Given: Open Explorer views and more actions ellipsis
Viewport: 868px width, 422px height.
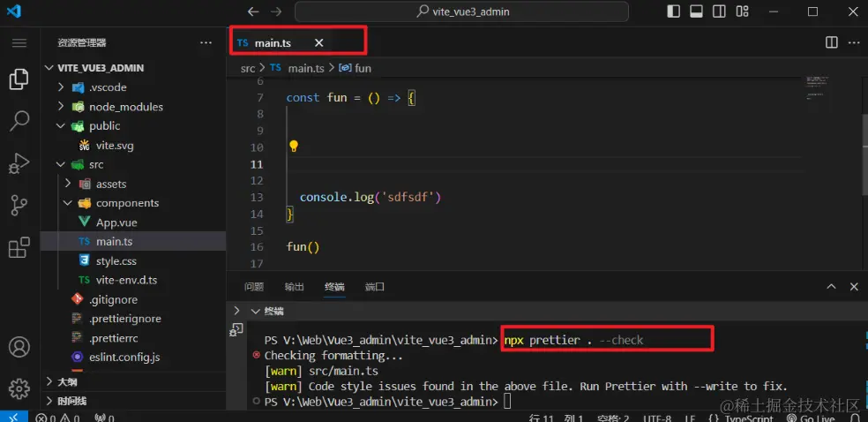Looking at the screenshot, I should coord(206,42).
